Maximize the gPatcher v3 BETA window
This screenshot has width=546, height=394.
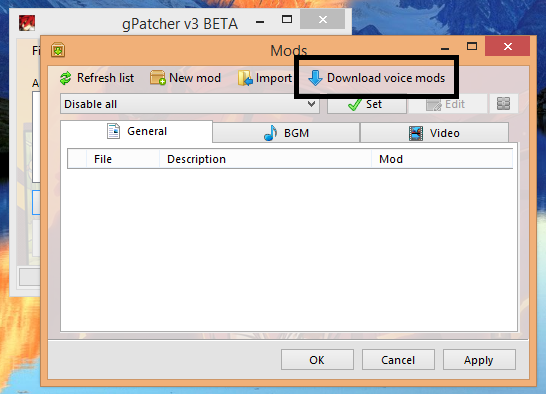287,19
